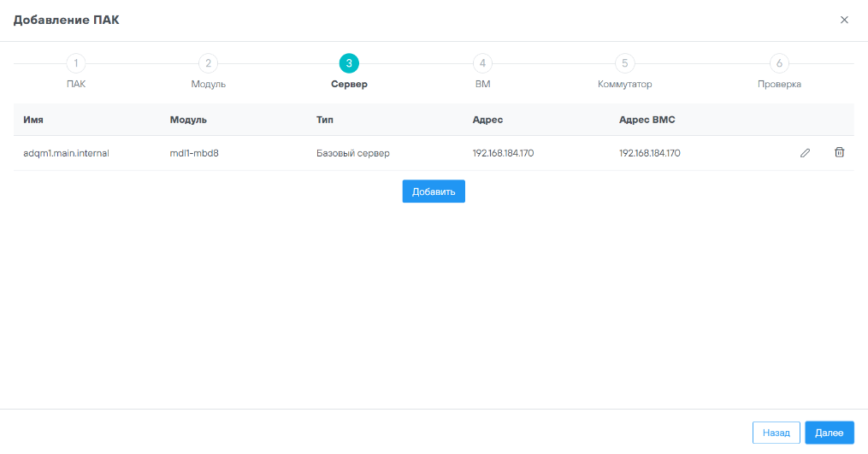Click the Имя column header
The image size is (868, 454).
(x=33, y=120)
